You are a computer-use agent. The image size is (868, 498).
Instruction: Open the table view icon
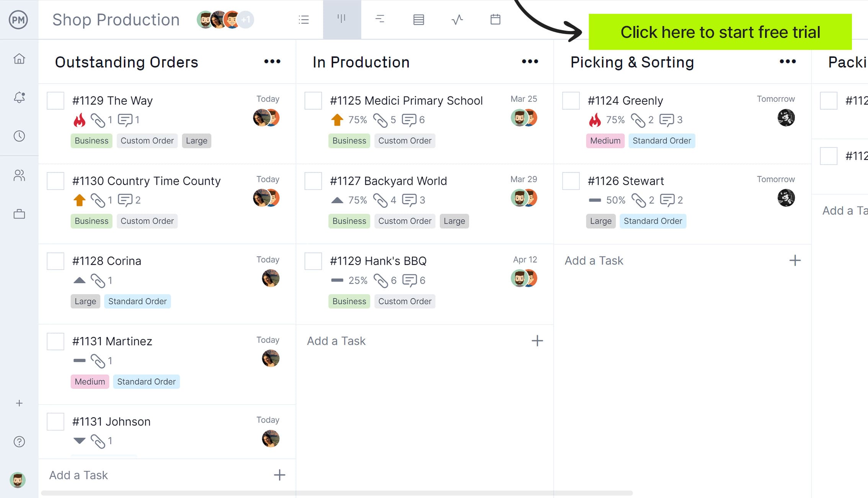coord(419,20)
